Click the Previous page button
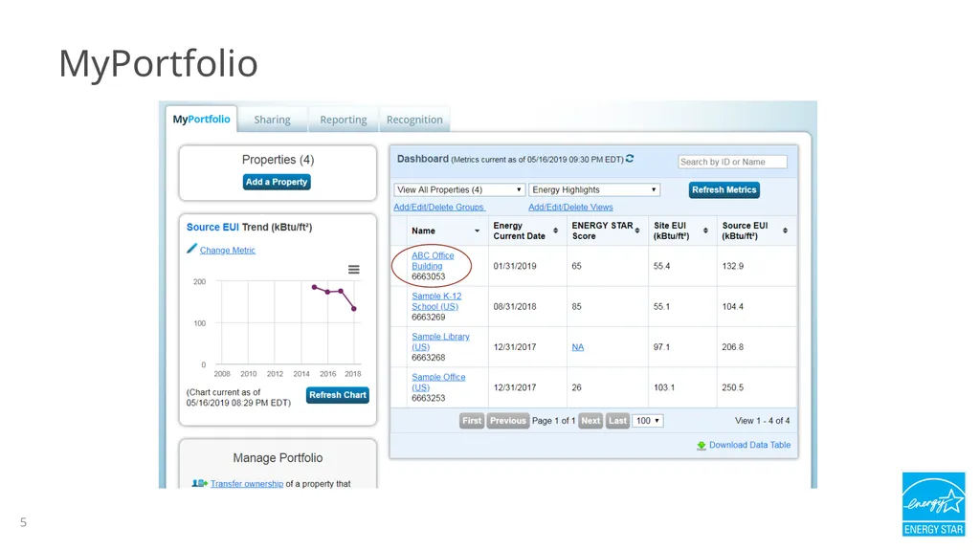980x550 pixels. [x=507, y=421]
